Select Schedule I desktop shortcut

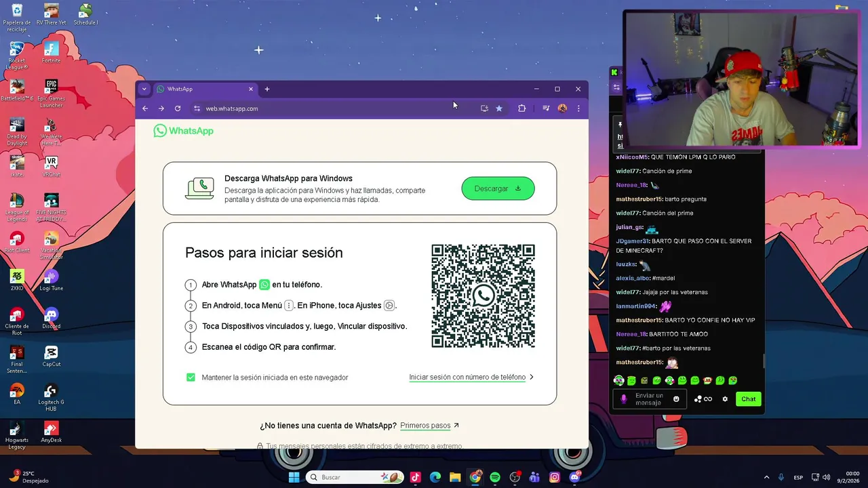(85, 15)
